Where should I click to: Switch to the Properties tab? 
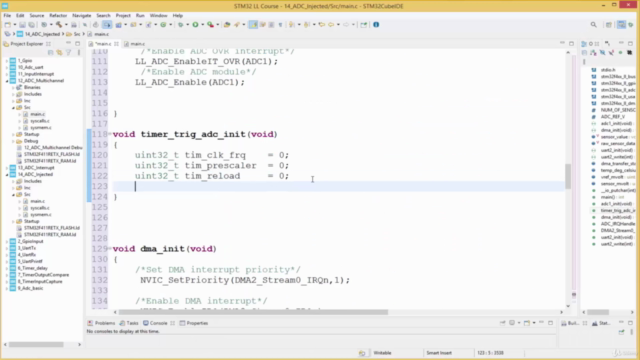(x=194, y=323)
